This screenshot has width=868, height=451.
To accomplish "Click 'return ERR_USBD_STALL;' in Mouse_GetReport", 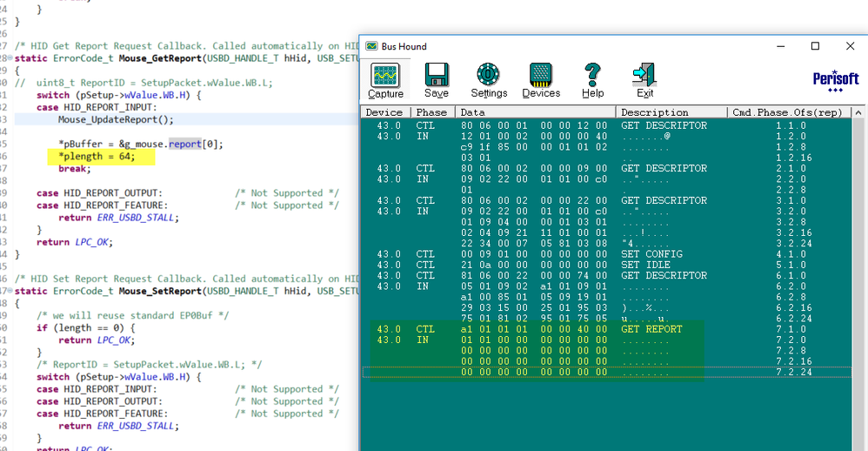I will click(x=119, y=218).
